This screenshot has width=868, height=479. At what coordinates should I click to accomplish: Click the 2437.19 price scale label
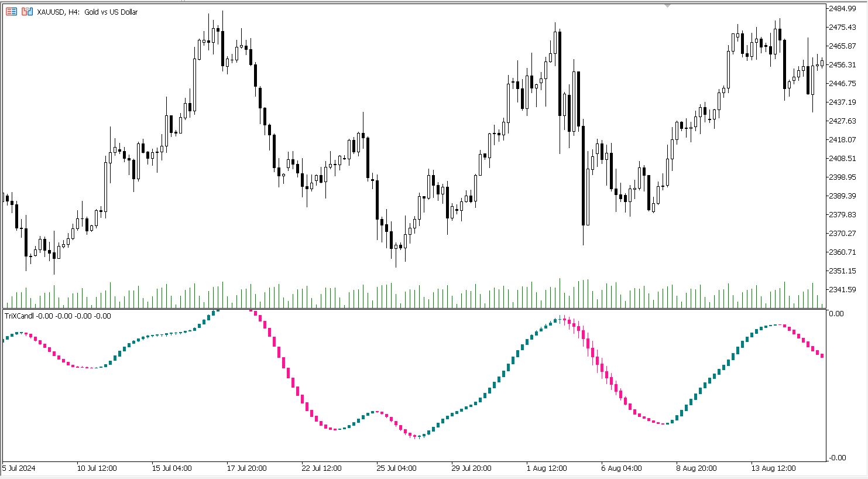[842, 102]
